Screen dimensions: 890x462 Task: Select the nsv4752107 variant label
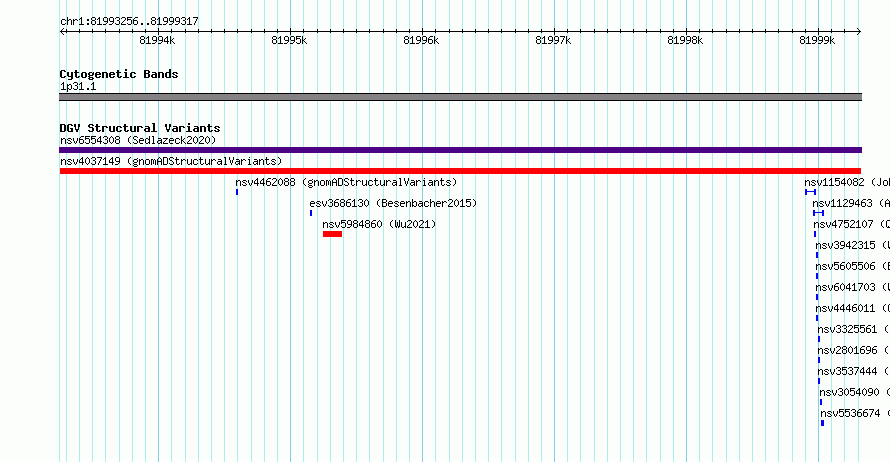point(851,224)
